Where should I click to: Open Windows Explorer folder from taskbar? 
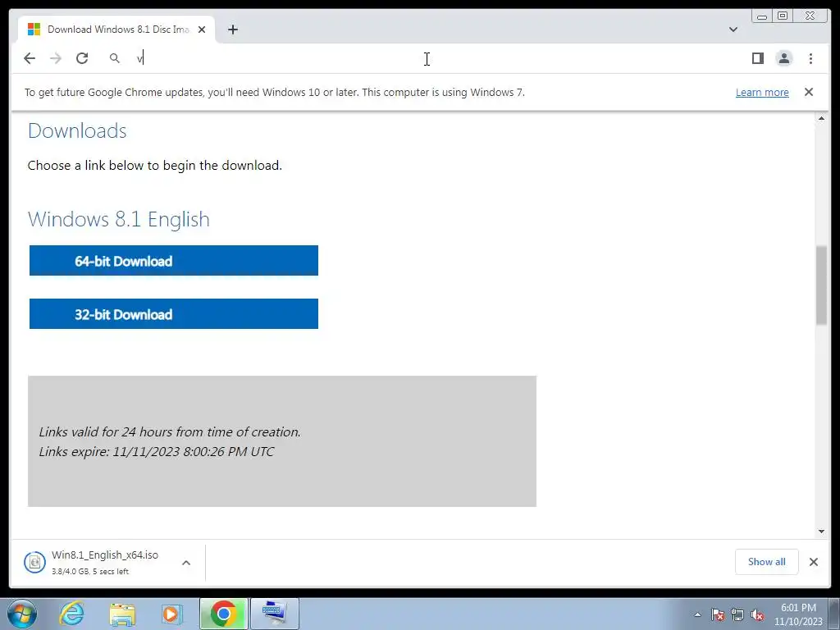[x=122, y=614]
